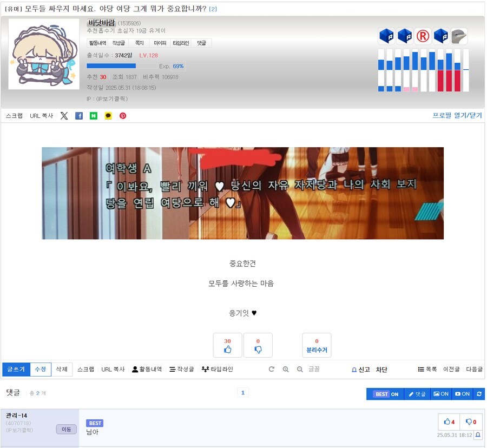Image resolution: width=487 pixels, height=448 pixels.
Task: Click the 글쓰기 write button
Action: 16,370
